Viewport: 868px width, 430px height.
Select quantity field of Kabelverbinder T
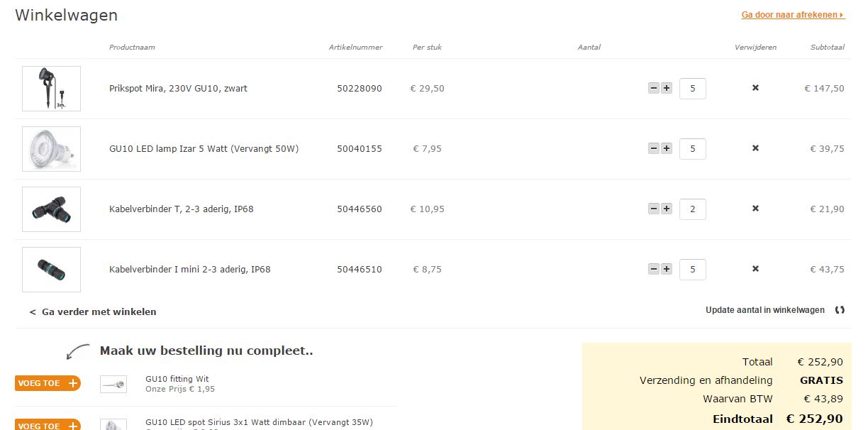[x=693, y=209]
